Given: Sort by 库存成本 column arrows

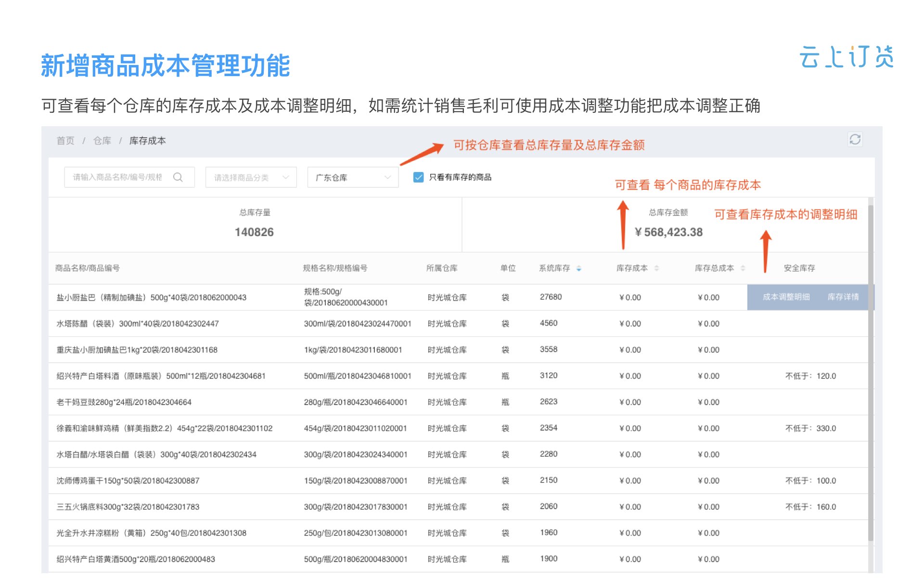Looking at the screenshot, I should pos(656,268).
